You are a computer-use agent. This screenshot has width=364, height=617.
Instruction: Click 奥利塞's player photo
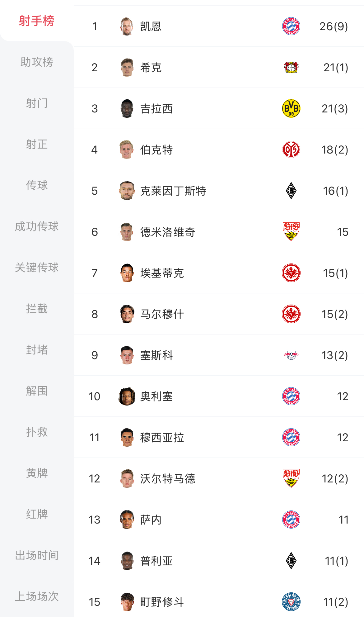tap(127, 396)
